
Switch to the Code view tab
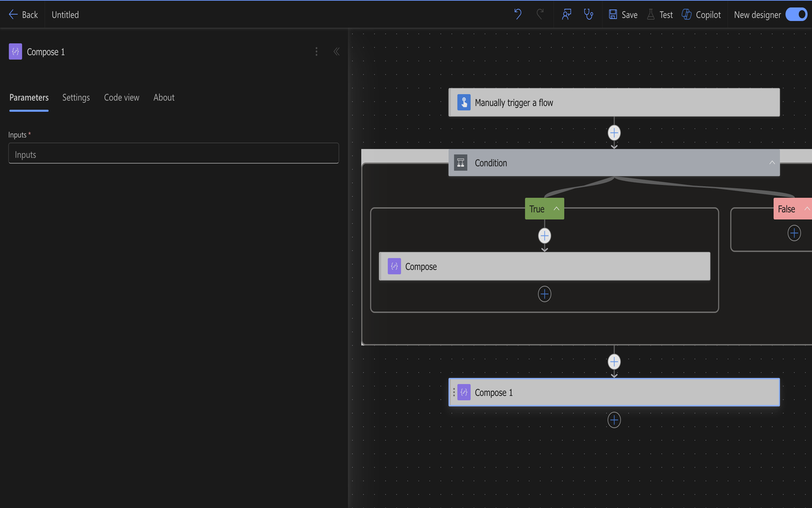(122, 98)
